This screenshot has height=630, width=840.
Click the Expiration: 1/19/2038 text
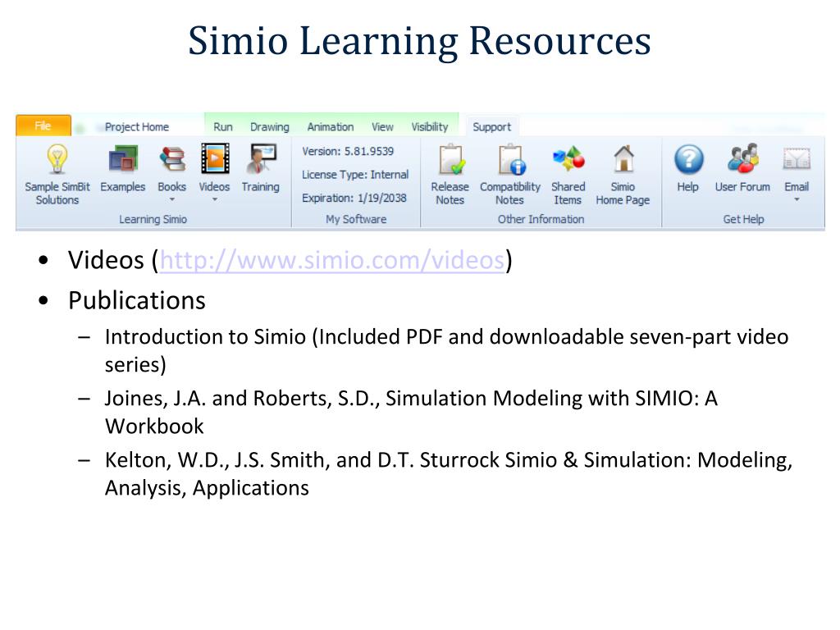tap(354, 199)
